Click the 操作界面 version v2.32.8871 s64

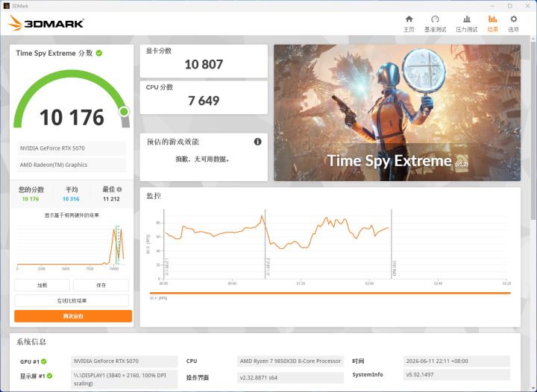coord(290,378)
